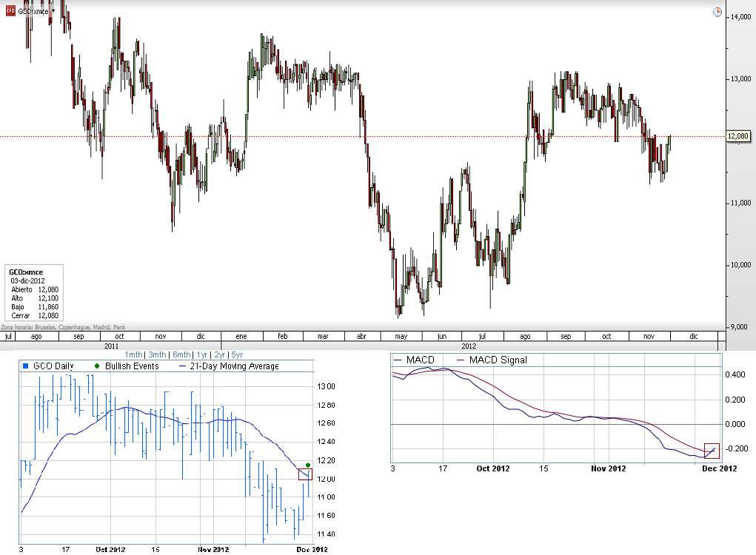The image size is (756, 555).
Task: Click 'mar' month on the timeline
Action: click(323, 336)
